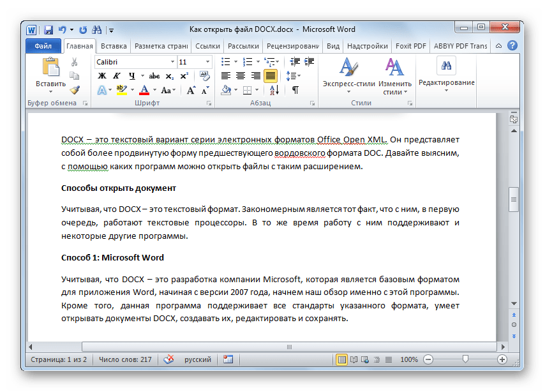
Task: Decrease paragraph indent
Action: pos(295,62)
